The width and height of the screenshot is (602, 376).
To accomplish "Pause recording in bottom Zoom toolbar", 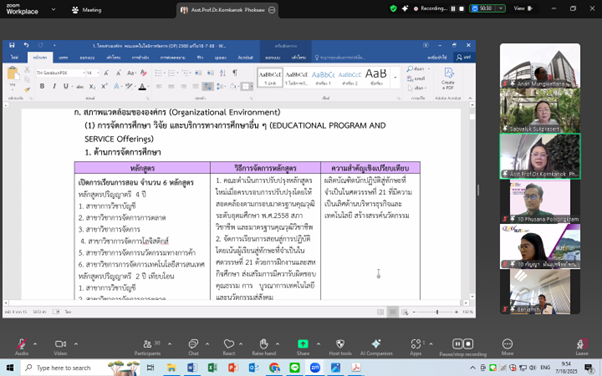I will point(457,343).
